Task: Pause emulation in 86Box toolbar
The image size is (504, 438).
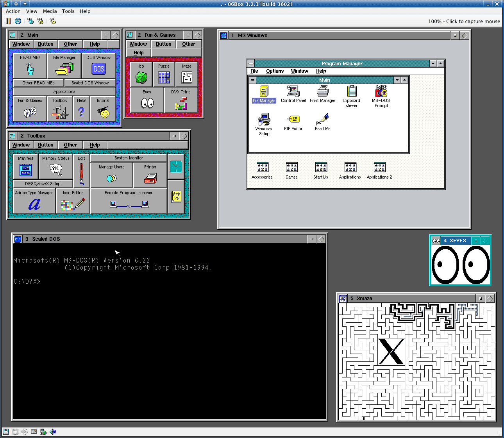Action: pos(8,21)
